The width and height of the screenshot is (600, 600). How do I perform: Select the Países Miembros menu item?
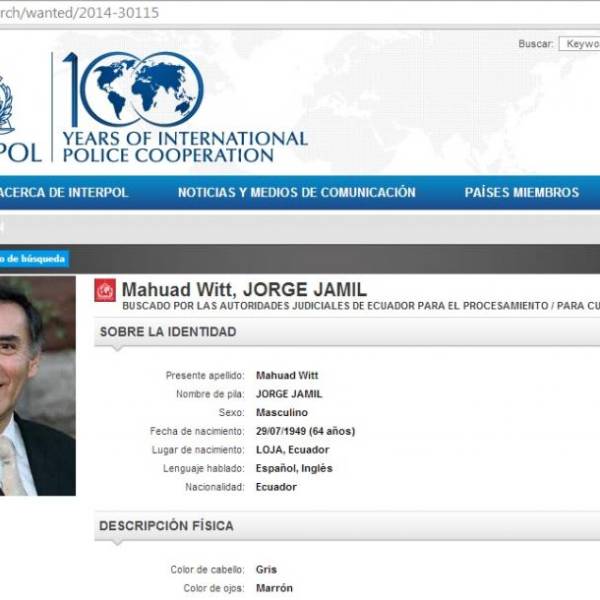[x=521, y=193]
